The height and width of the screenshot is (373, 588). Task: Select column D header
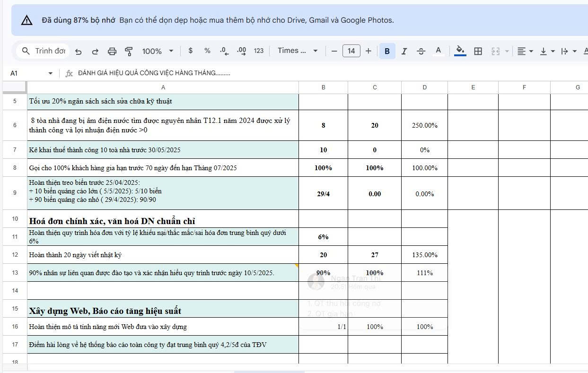424,87
